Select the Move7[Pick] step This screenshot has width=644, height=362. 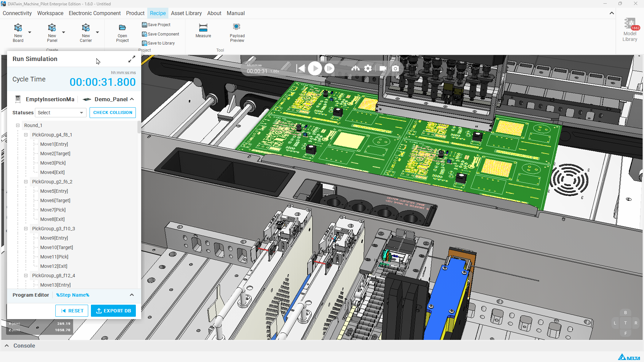coord(53,210)
